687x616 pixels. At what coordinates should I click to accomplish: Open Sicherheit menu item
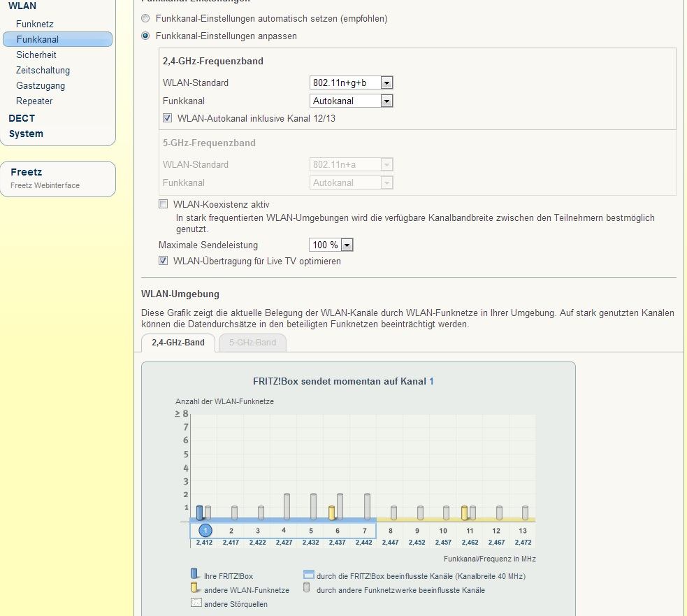[36, 55]
